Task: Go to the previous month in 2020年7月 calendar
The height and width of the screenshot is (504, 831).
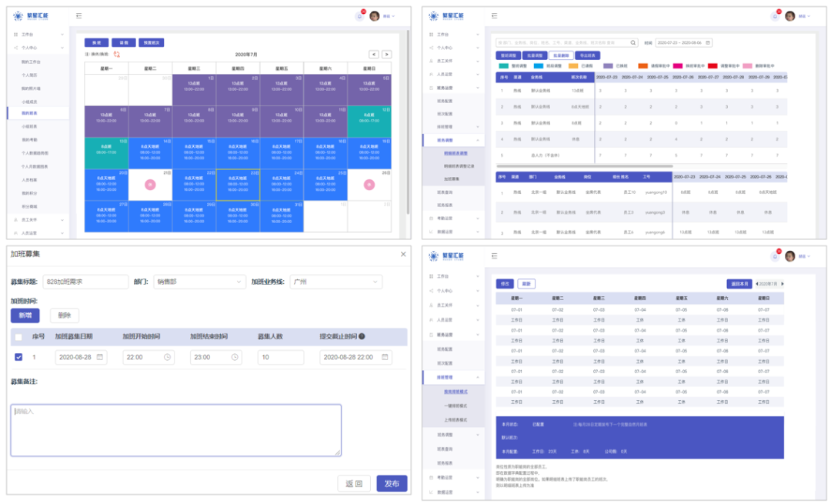Action: [x=373, y=55]
